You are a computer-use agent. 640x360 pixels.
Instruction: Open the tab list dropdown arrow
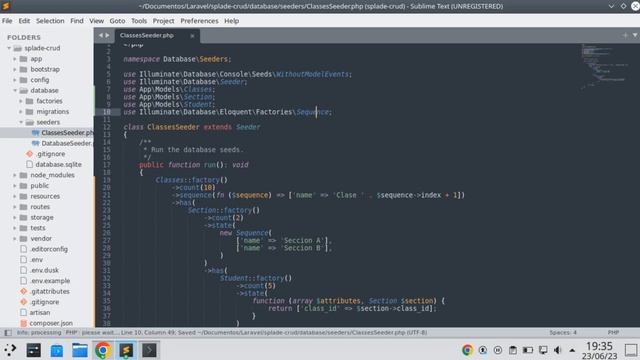635,36
